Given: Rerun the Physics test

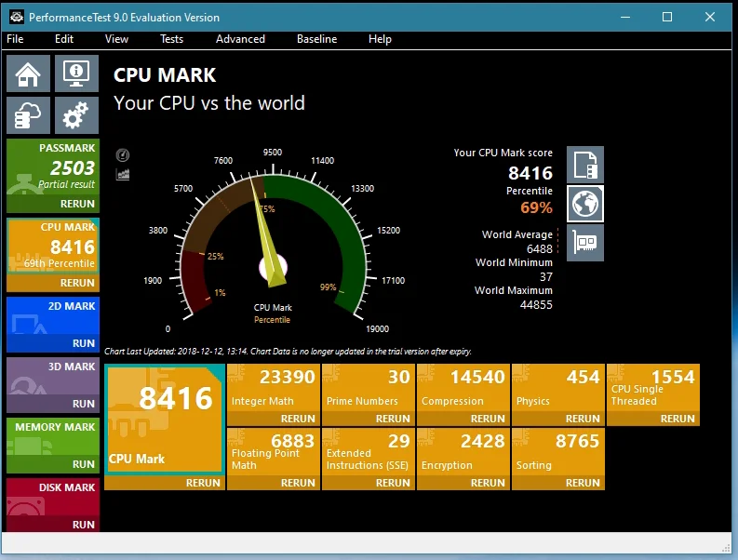Looking at the screenshot, I should (x=558, y=419).
